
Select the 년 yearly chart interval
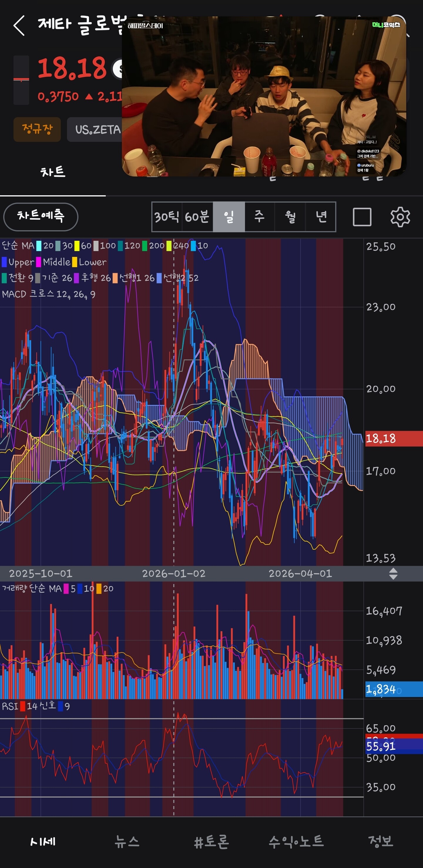pos(320,217)
